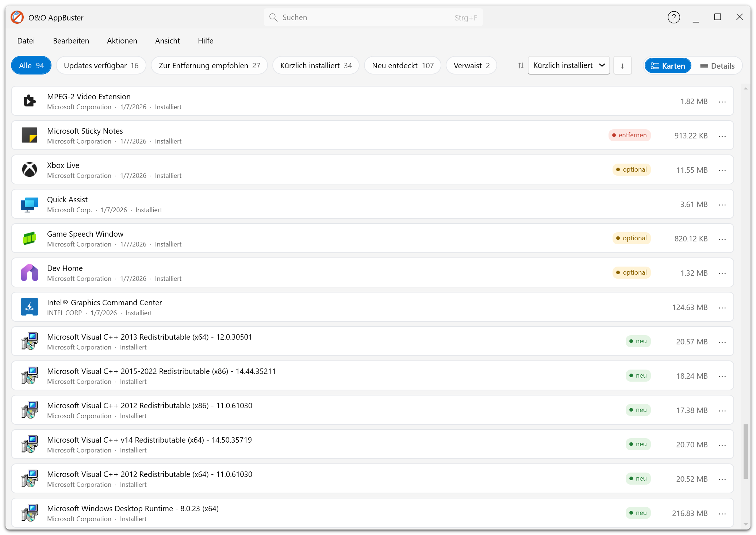Open the three-dot menu for Windows Desktop Runtime
The height and width of the screenshot is (535, 756).
[722, 514]
